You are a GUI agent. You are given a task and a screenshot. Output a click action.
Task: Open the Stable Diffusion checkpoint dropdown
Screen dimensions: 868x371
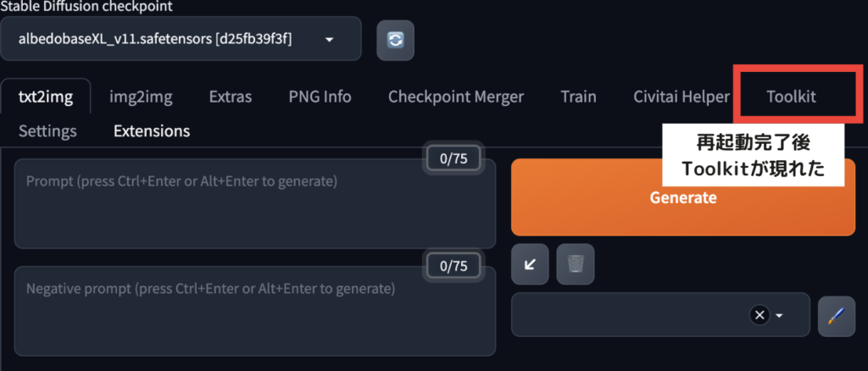tap(330, 40)
